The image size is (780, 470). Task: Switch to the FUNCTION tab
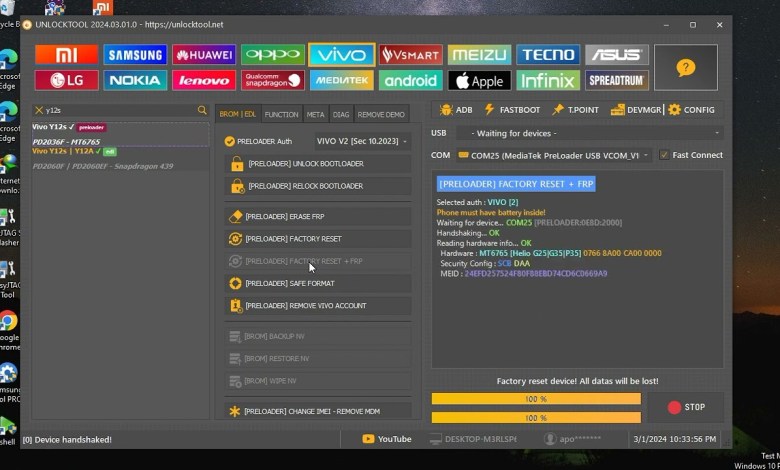point(281,115)
